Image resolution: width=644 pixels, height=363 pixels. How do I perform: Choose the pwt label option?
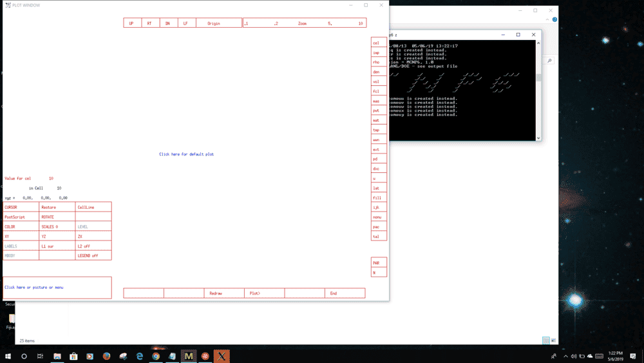[379, 111]
